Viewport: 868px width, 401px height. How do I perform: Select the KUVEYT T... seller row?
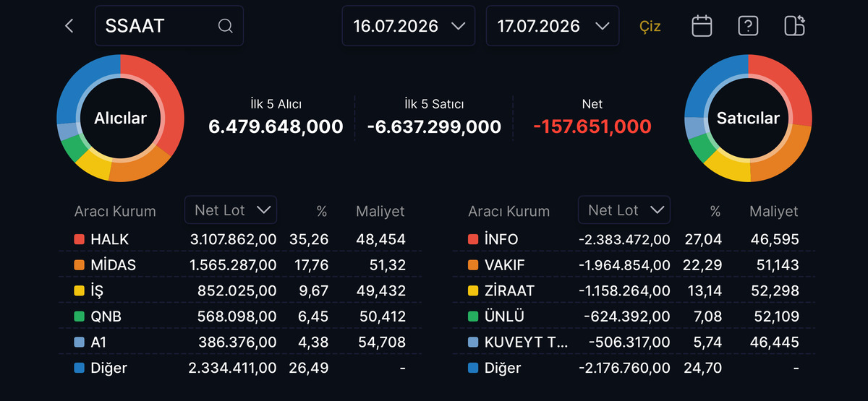coord(634,342)
